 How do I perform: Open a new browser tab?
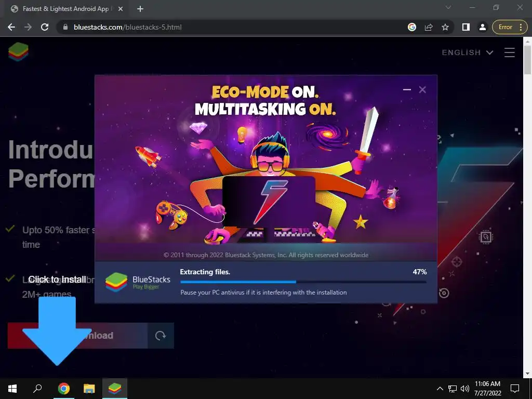pos(140,9)
